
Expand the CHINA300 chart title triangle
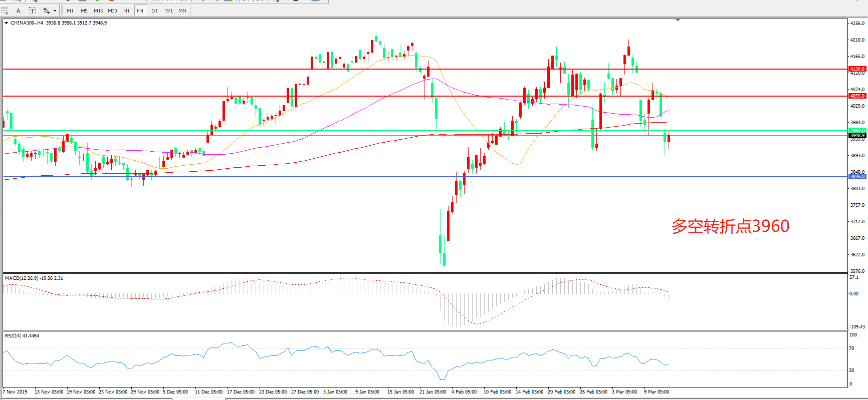coord(6,23)
